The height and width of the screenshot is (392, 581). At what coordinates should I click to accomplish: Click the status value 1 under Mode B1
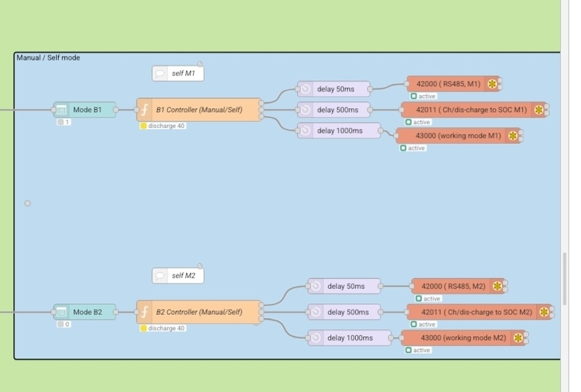coord(64,122)
